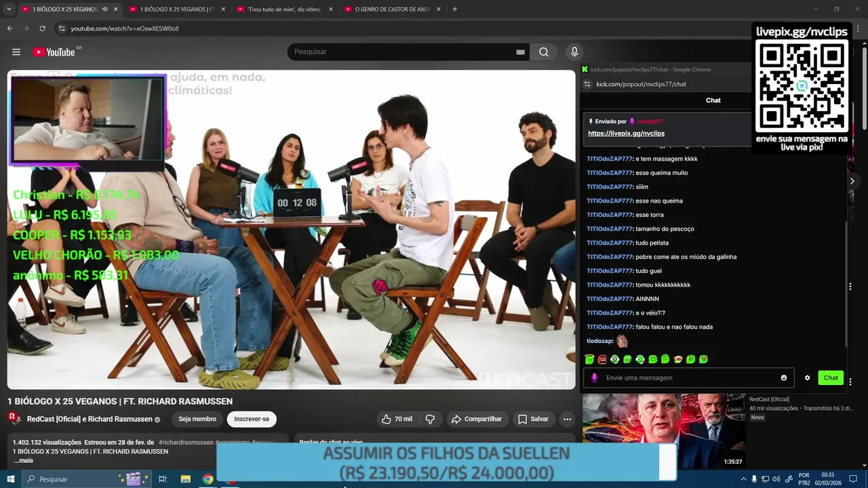Close the first 1 BIÓLOGO tab

coord(115,9)
